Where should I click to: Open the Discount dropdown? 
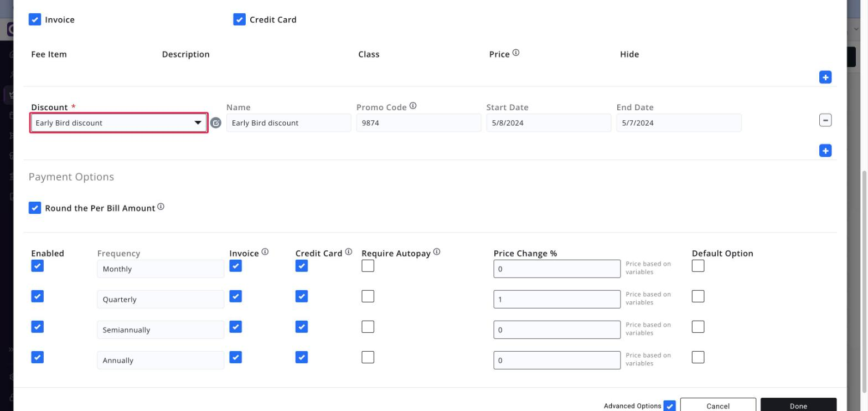pos(118,123)
